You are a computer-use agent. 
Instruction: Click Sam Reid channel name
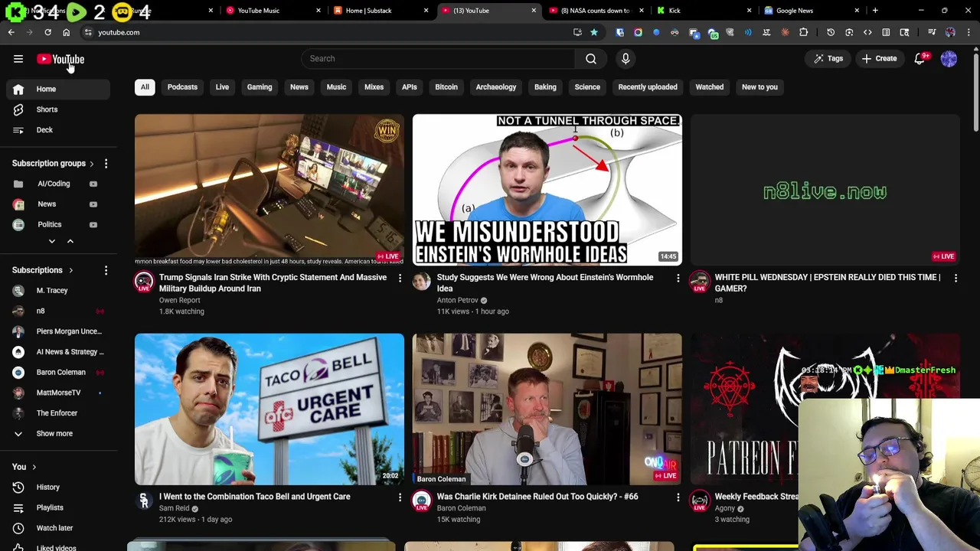coord(174,508)
